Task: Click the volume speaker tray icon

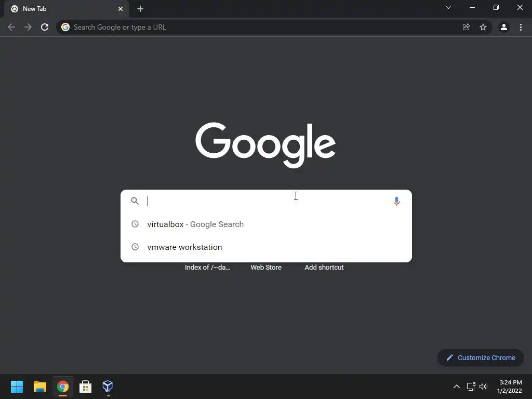Action: point(483,387)
